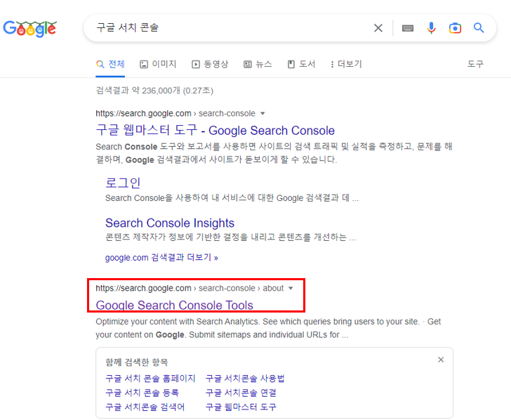Focus the search box with 구글 서치 콘솔
Screen dimensions: 511x420
[228, 27]
